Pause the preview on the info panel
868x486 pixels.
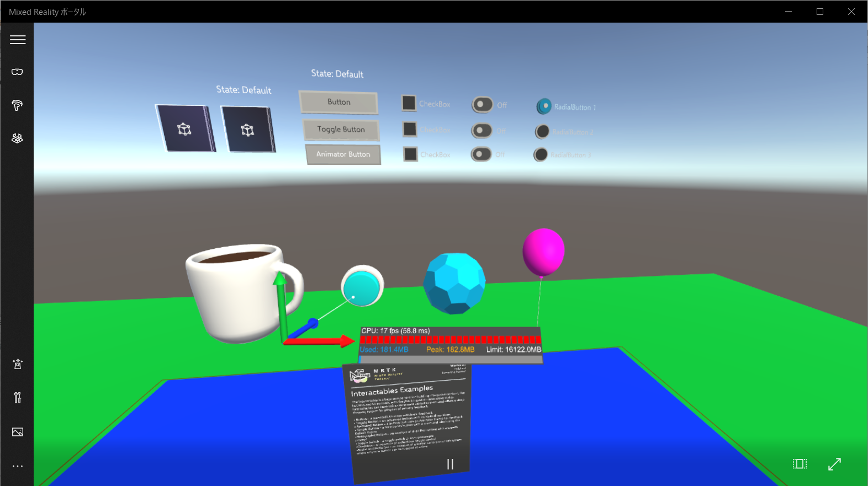[450, 464]
